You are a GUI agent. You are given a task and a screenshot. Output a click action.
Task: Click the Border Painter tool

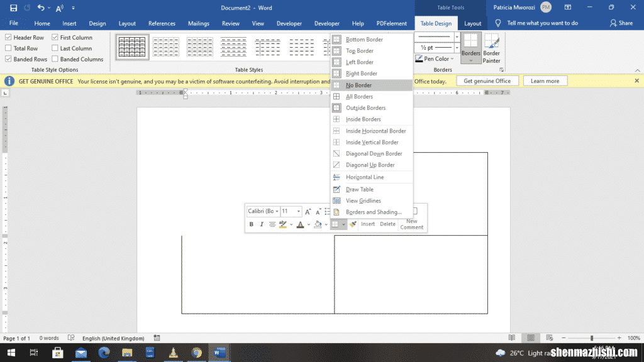tap(491, 48)
